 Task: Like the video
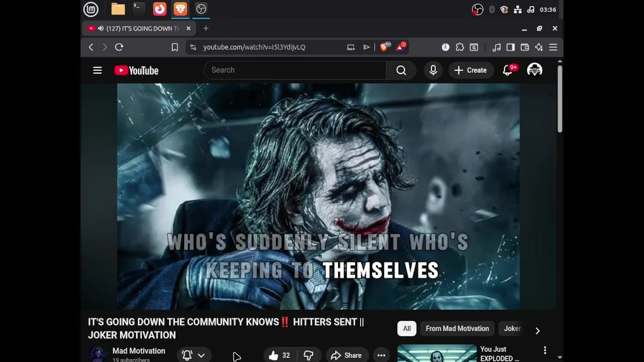pos(280,355)
